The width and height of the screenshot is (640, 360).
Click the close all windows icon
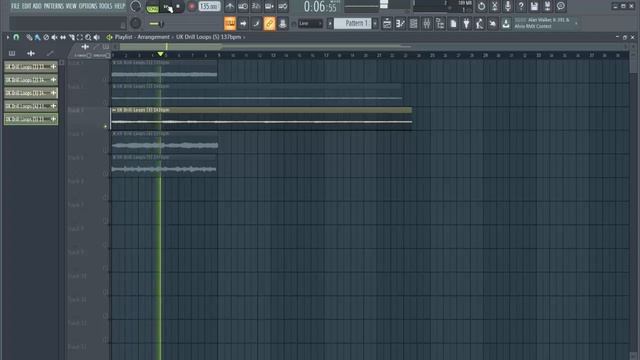[x=493, y=24]
